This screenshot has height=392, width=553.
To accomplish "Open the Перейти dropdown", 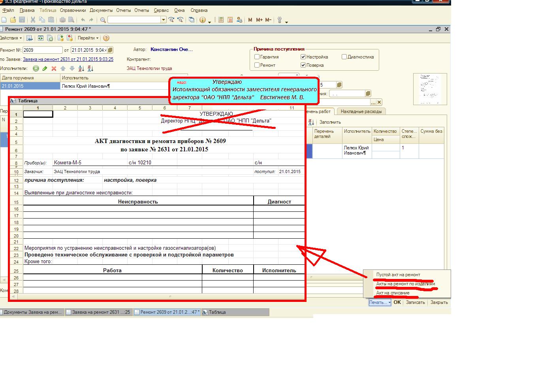I will [88, 38].
